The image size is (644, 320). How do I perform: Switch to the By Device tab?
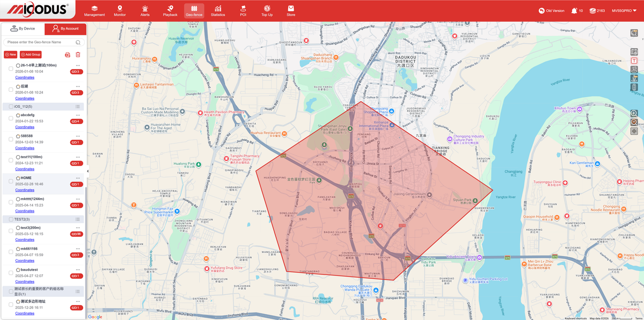(23, 29)
